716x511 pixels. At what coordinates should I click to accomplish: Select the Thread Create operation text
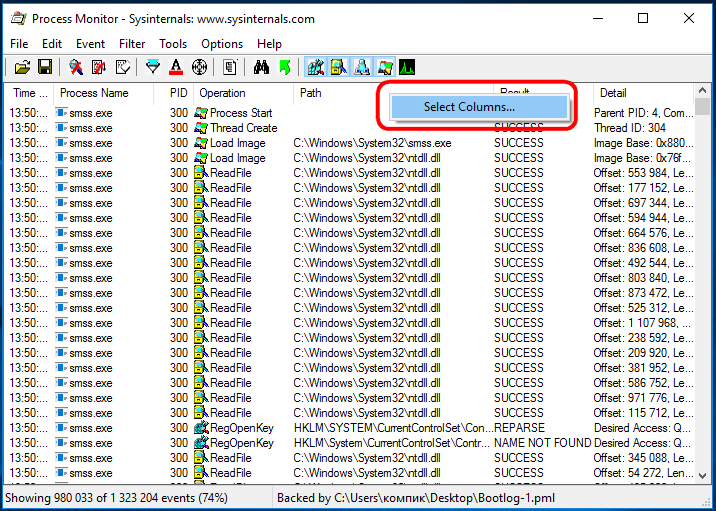click(244, 128)
